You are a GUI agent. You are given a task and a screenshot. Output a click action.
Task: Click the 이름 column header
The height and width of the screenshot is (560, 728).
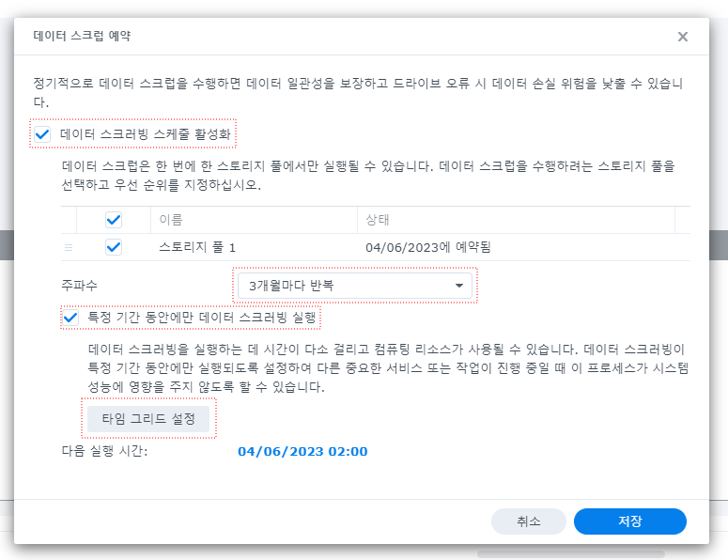pos(254,220)
